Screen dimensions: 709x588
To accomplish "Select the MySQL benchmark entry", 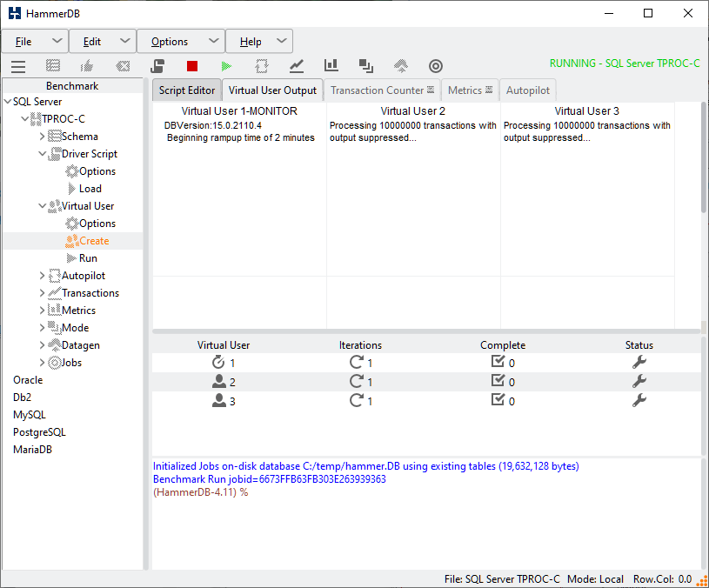I will pyautogui.click(x=30, y=415).
